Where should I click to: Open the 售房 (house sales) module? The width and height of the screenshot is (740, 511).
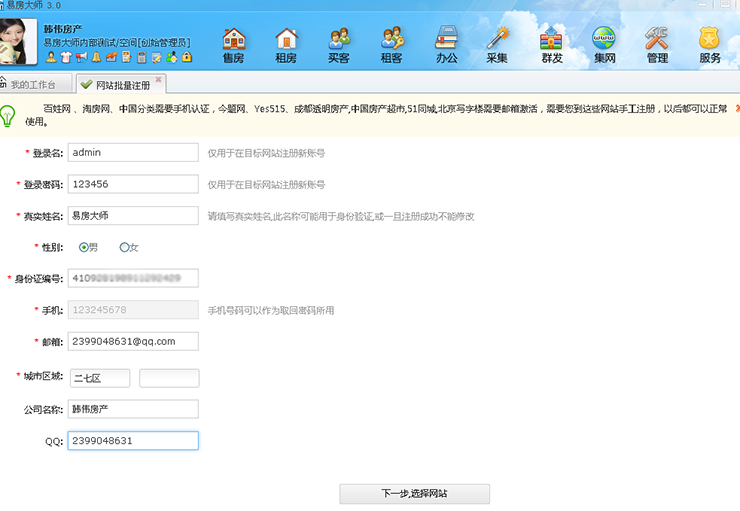click(x=233, y=45)
